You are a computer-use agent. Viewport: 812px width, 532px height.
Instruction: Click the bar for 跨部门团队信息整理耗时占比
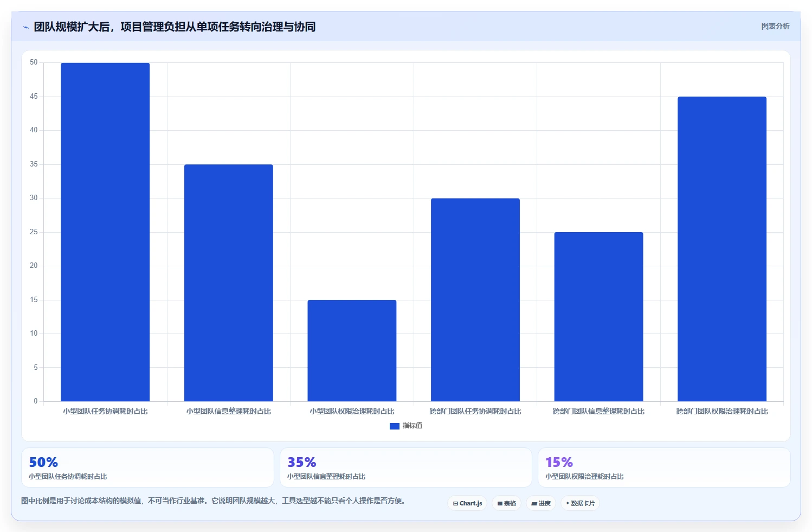[x=598, y=317]
